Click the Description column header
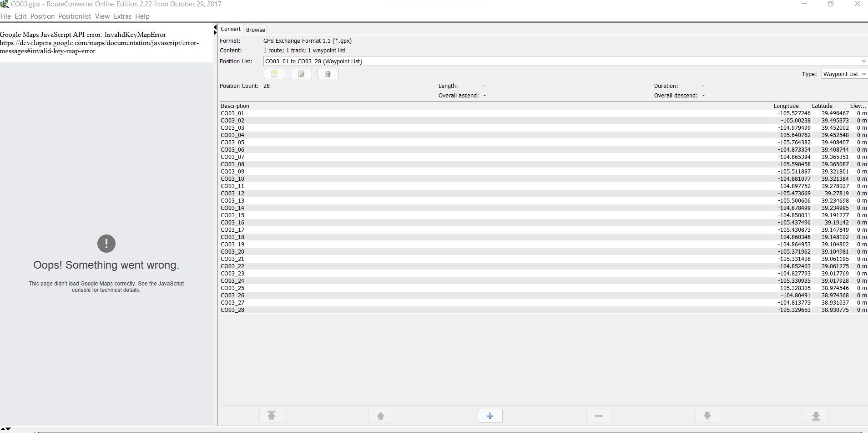 point(235,106)
